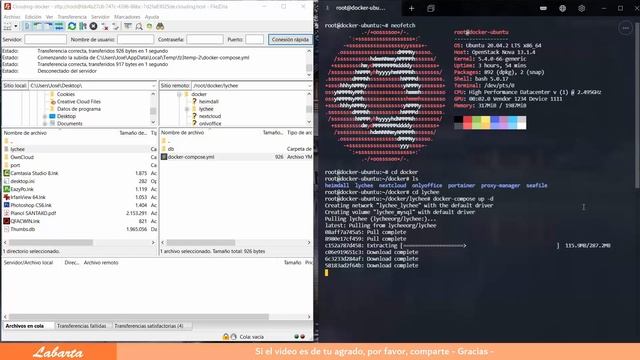Image resolution: width=640 pixels, height=360 pixels.
Task: Switch to Transferencias fallidas tab
Action: click(x=82, y=326)
